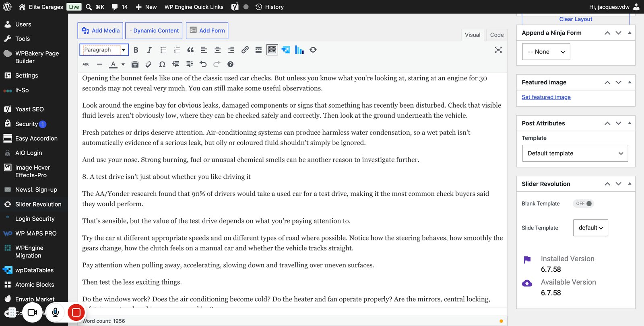The width and height of the screenshot is (644, 326).
Task: Collapse the Featured image panel
Action: point(630,82)
